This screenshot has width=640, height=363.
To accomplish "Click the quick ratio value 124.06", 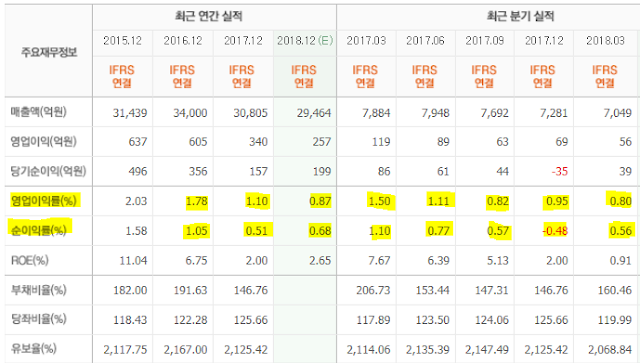I will 492,320.
